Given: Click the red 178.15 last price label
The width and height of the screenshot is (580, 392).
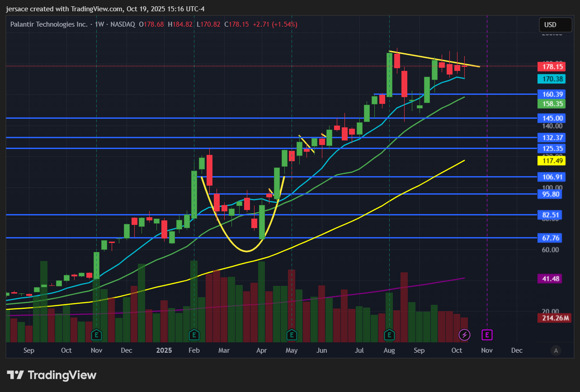Looking at the screenshot, I should point(551,67).
